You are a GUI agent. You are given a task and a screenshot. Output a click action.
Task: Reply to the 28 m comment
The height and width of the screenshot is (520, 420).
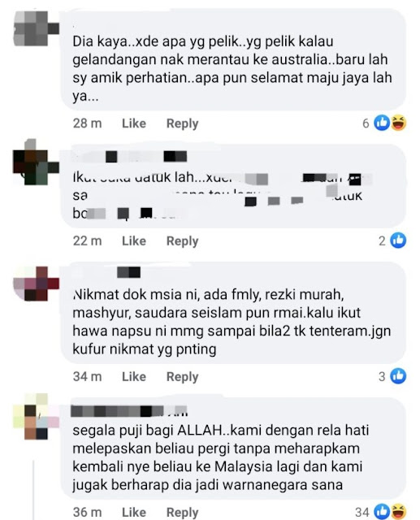point(182,123)
